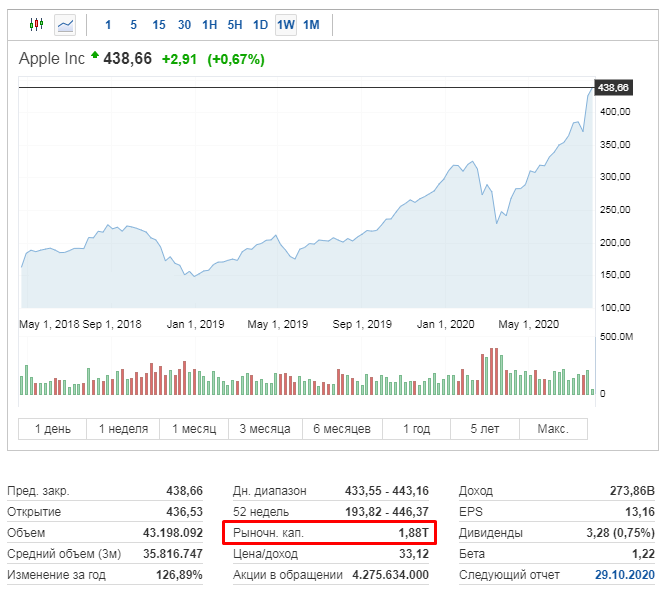Image resolution: width=666 pixels, height=590 pixels.
Task: Show the 1 день range
Action: pos(52,429)
